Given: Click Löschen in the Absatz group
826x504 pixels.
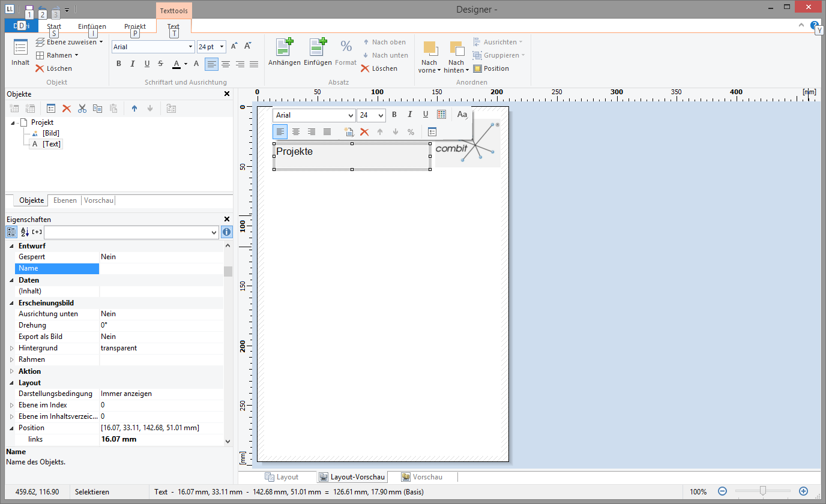Looking at the screenshot, I should 379,68.
